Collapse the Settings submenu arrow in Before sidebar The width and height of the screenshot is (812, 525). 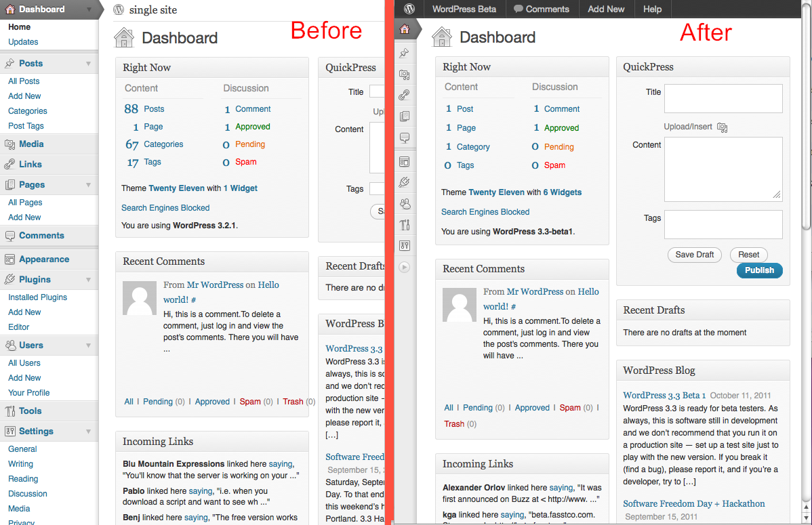tap(89, 432)
